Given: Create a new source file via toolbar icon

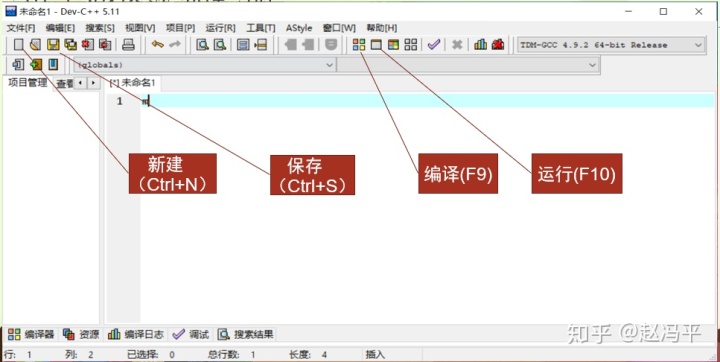Looking at the screenshot, I should tap(18, 45).
